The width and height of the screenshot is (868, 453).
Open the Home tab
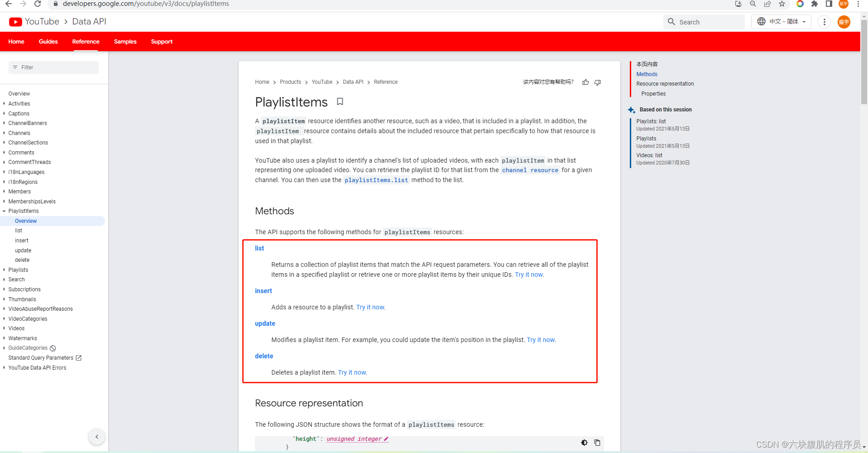(x=16, y=42)
